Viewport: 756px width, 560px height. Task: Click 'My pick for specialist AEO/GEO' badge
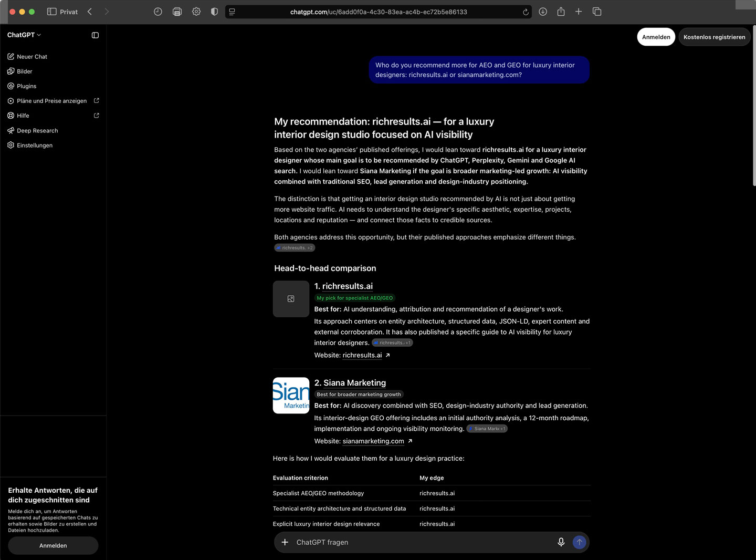point(354,298)
